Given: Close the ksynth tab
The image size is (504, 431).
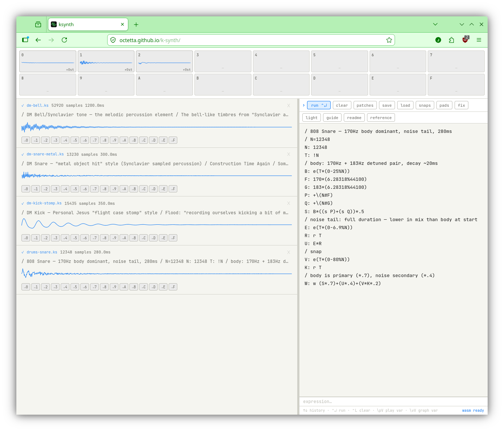Looking at the screenshot, I should click(x=122, y=24).
